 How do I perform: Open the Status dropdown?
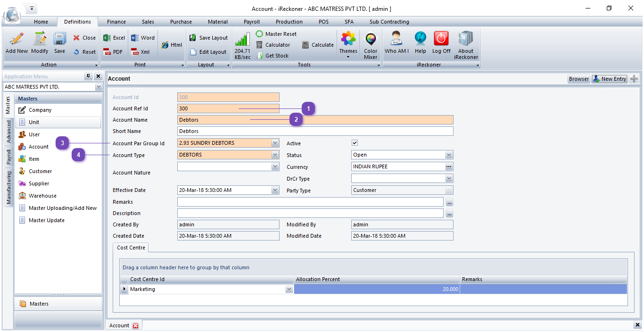449,155
